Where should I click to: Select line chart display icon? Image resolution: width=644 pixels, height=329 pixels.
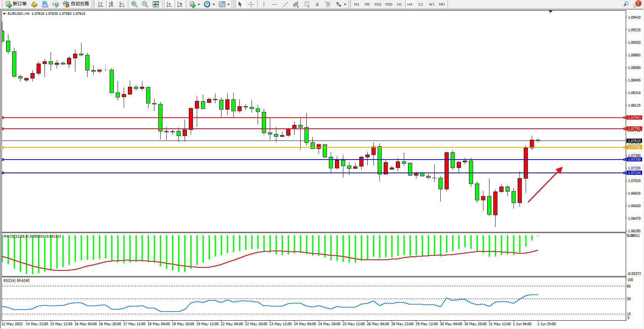[122, 4]
